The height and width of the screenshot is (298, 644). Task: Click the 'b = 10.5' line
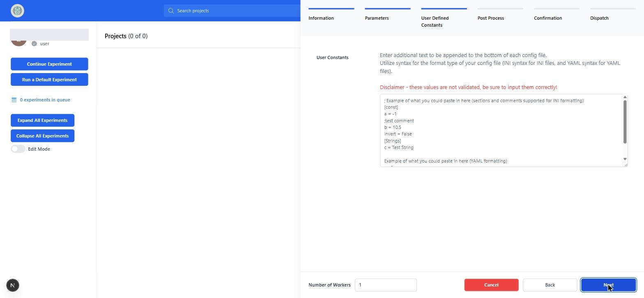point(393,127)
